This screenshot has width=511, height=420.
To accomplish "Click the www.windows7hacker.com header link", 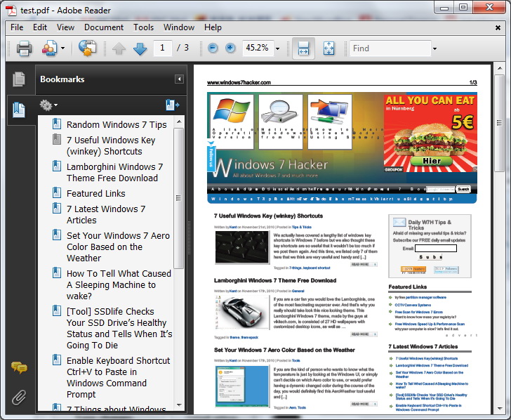I will 239,82.
